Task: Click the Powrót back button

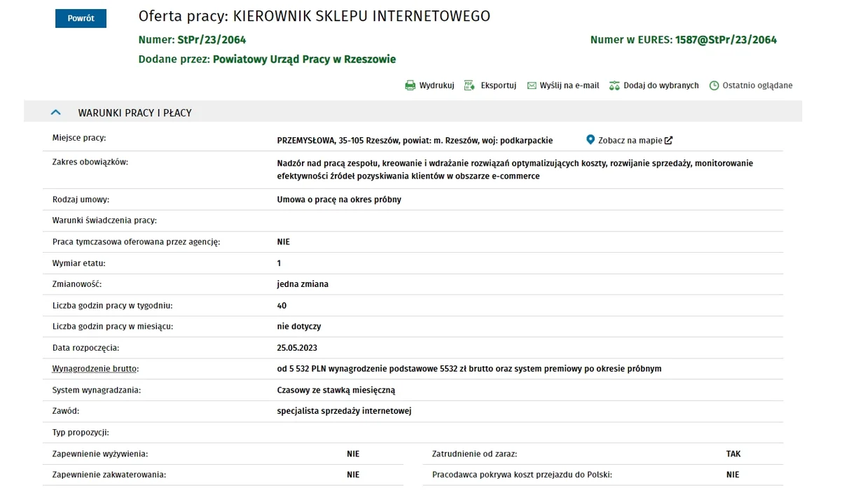Action: (x=81, y=18)
